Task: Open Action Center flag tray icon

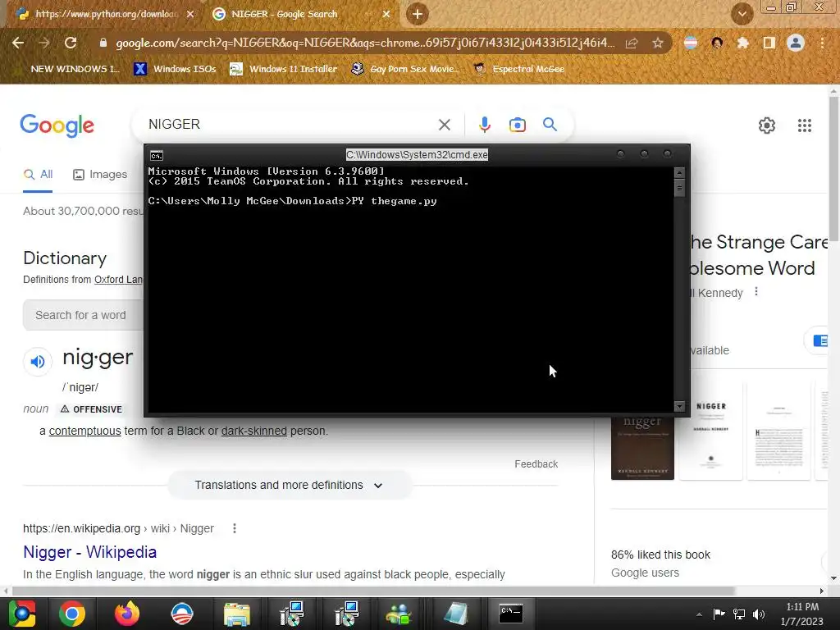Action: click(719, 614)
